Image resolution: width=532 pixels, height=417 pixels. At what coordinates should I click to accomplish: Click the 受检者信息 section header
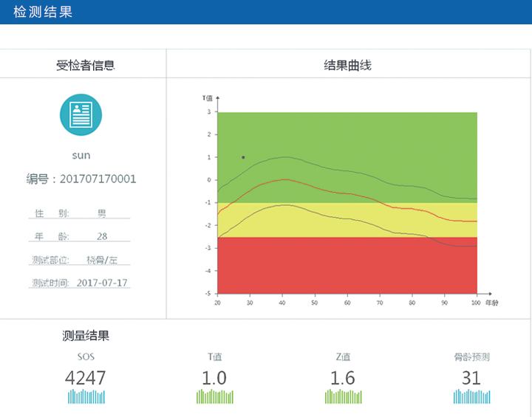86,65
